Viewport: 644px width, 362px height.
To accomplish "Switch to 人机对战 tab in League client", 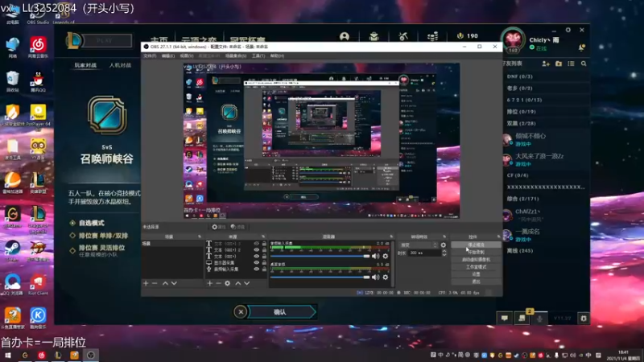I will coord(120,65).
